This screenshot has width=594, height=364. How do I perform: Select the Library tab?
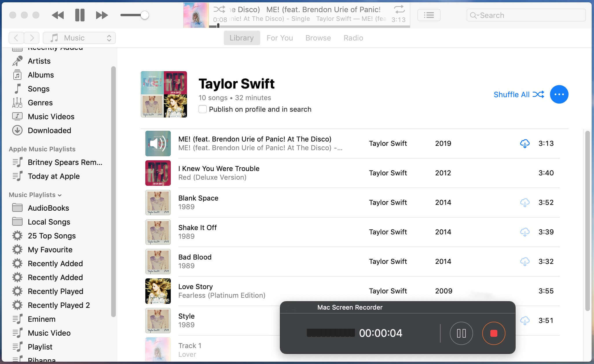click(242, 38)
